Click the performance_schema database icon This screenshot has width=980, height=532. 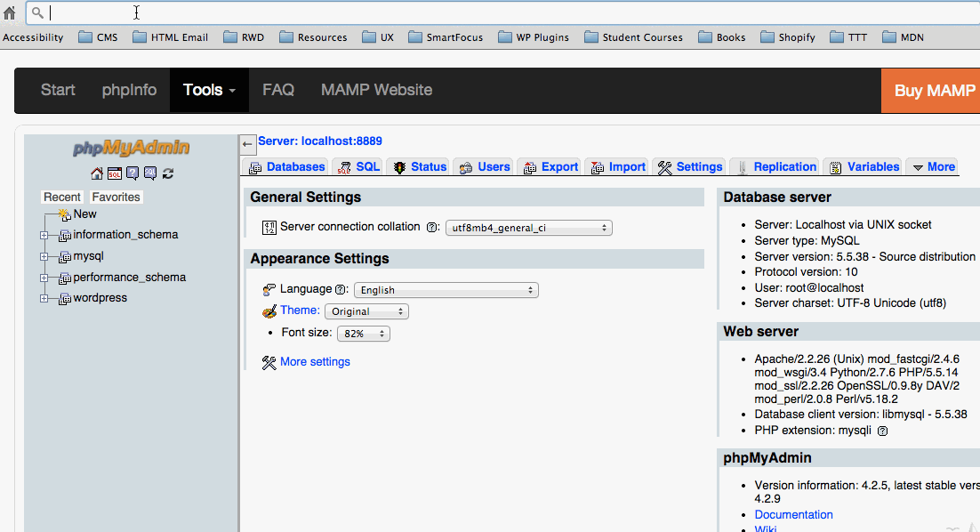point(64,278)
